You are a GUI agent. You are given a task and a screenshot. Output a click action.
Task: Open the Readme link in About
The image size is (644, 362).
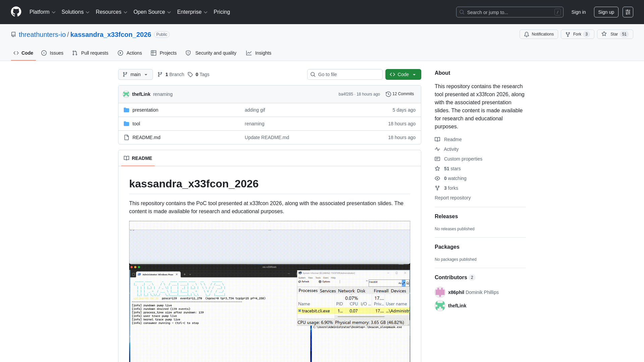click(x=448, y=139)
